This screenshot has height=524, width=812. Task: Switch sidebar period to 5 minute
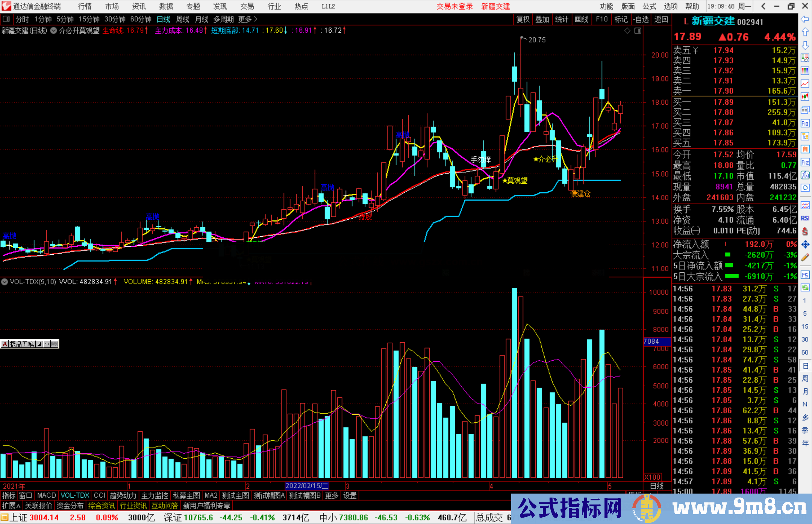[x=805, y=313]
